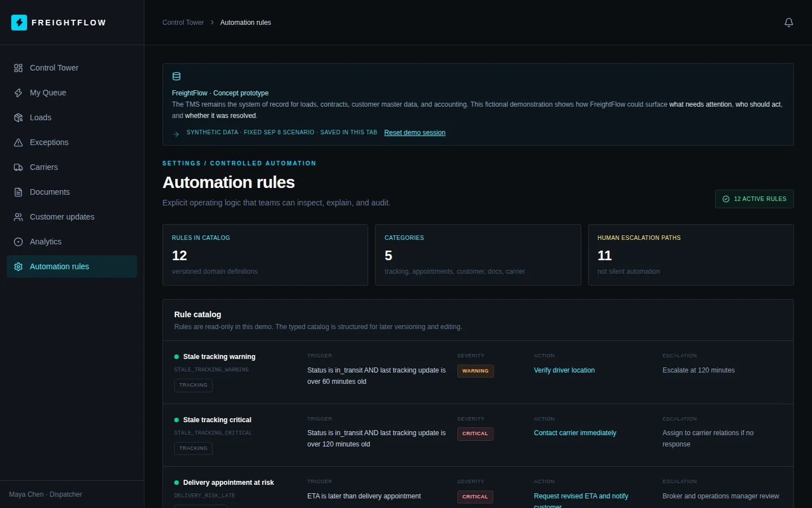The height and width of the screenshot is (508, 812).
Task: Click the Stale tracking warning rule name
Action: tap(219, 357)
